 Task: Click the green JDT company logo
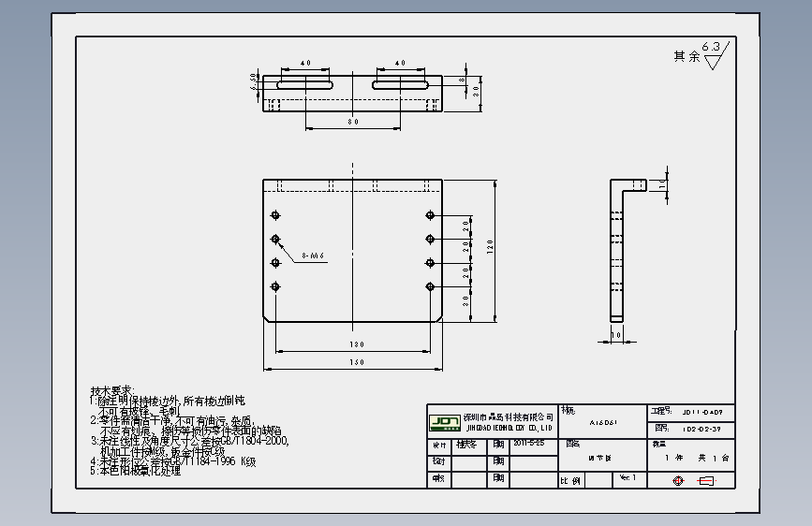pos(444,422)
